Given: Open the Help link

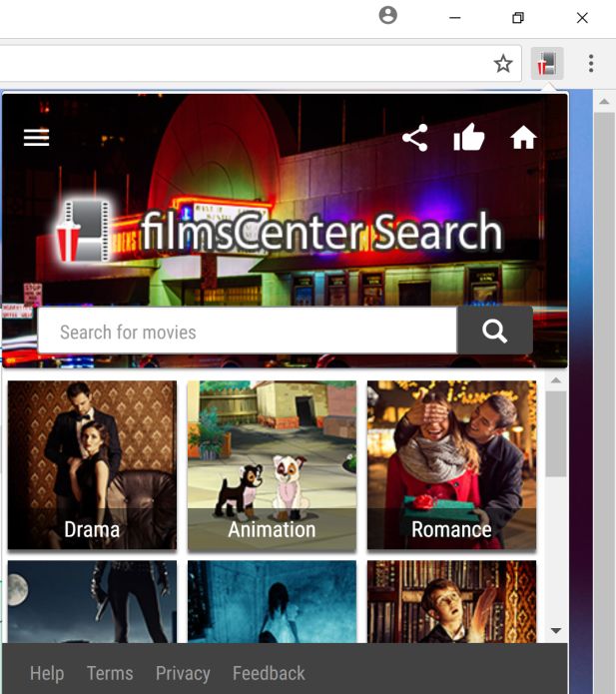Looking at the screenshot, I should tap(47, 673).
